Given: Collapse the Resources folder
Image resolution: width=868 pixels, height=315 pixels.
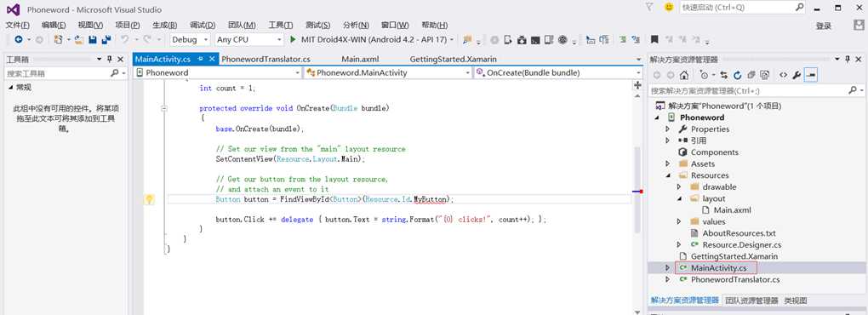Looking at the screenshot, I should [668, 175].
